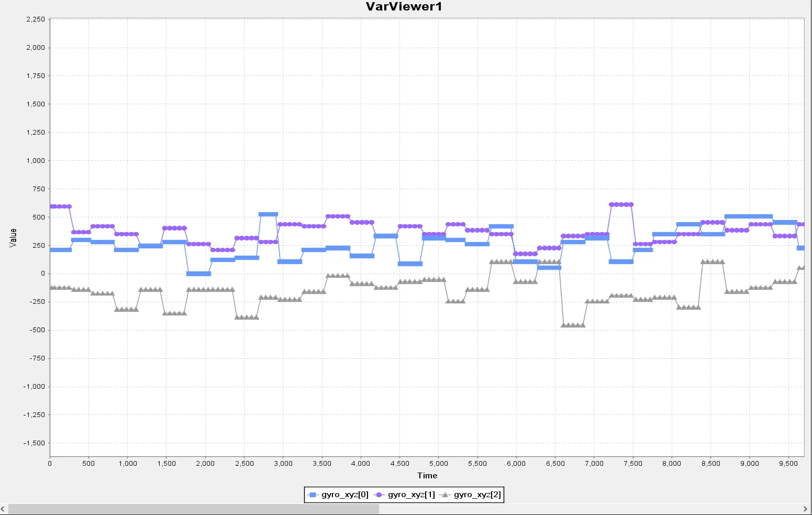Click the gray gyro_xyz[2] lowest plateau near time 6,700

point(573,325)
